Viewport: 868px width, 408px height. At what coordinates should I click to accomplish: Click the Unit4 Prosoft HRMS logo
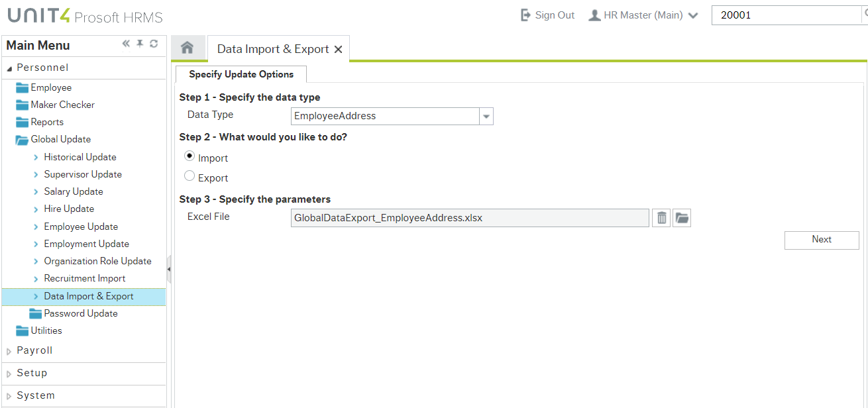coord(85,17)
